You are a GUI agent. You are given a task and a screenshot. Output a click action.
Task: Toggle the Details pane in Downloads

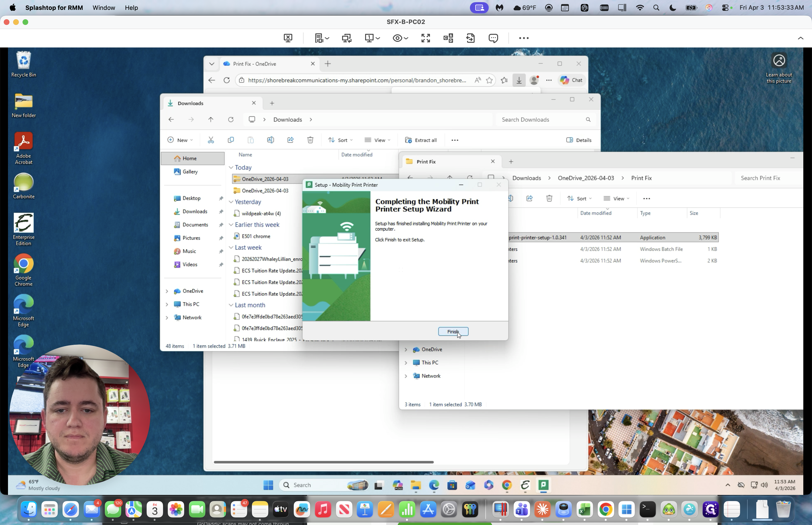coord(579,140)
